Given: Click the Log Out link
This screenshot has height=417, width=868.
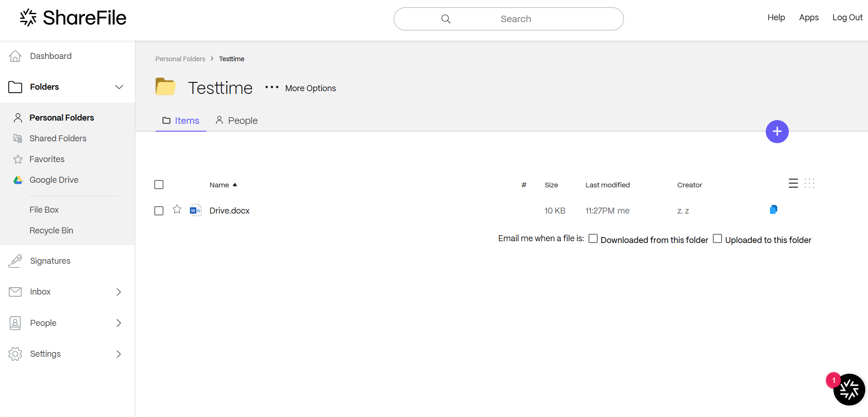Looking at the screenshot, I should [847, 17].
